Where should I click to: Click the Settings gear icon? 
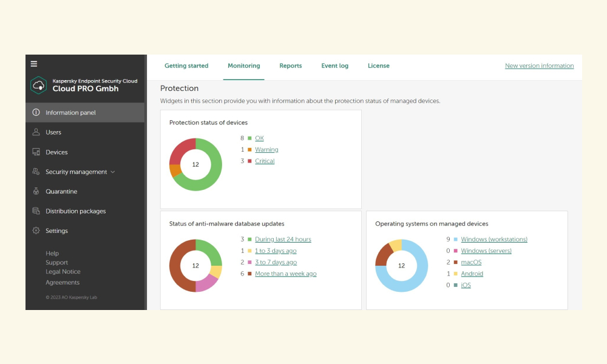tap(36, 231)
